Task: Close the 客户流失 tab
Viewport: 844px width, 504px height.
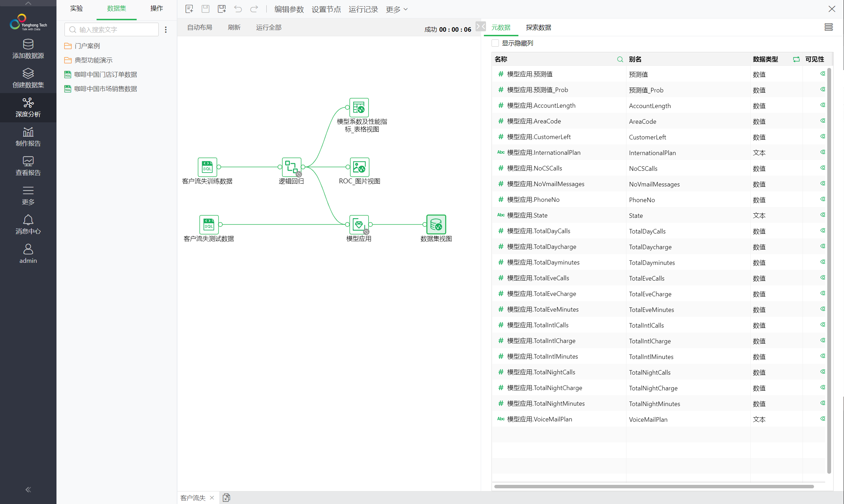Action: tap(212, 498)
